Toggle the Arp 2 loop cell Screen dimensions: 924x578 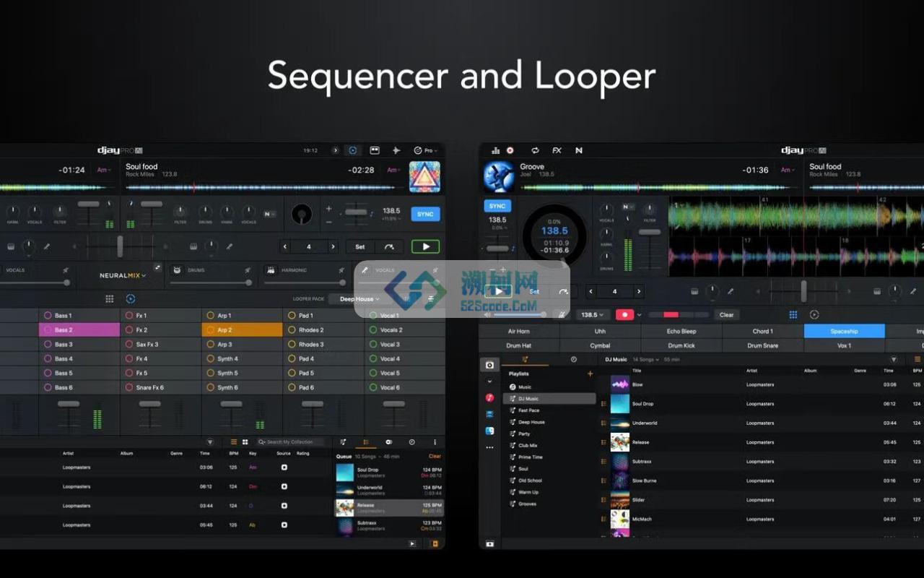point(243,329)
